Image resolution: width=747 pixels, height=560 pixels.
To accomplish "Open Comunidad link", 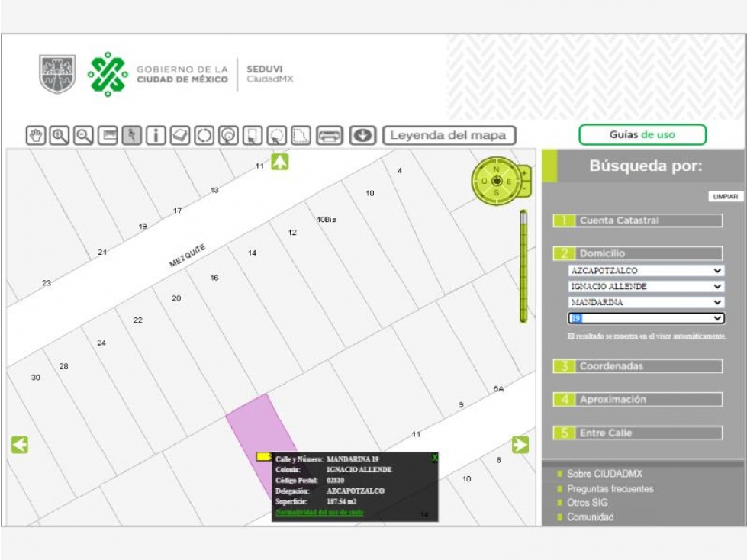I will [x=590, y=517].
